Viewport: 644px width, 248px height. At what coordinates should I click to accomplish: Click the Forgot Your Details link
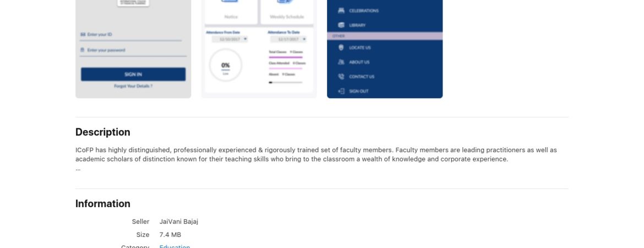click(x=133, y=87)
